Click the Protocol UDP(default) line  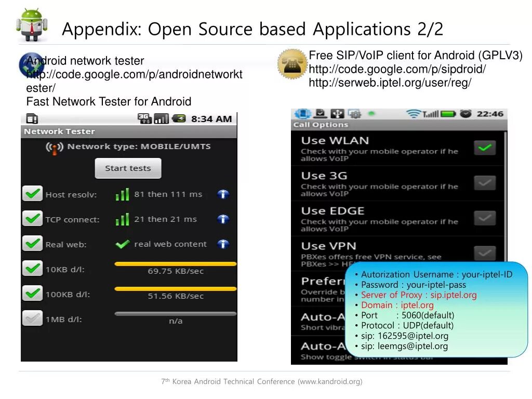pos(407,325)
